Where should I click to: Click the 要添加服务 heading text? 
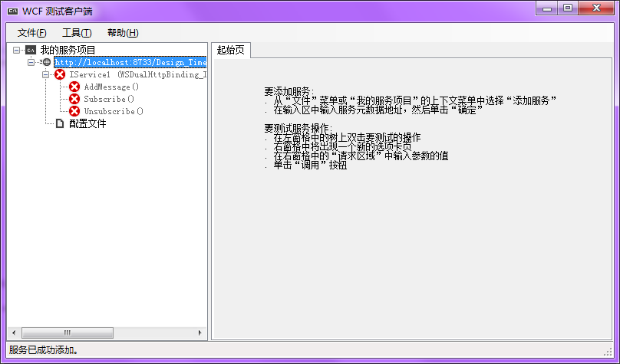[x=289, y=92]
